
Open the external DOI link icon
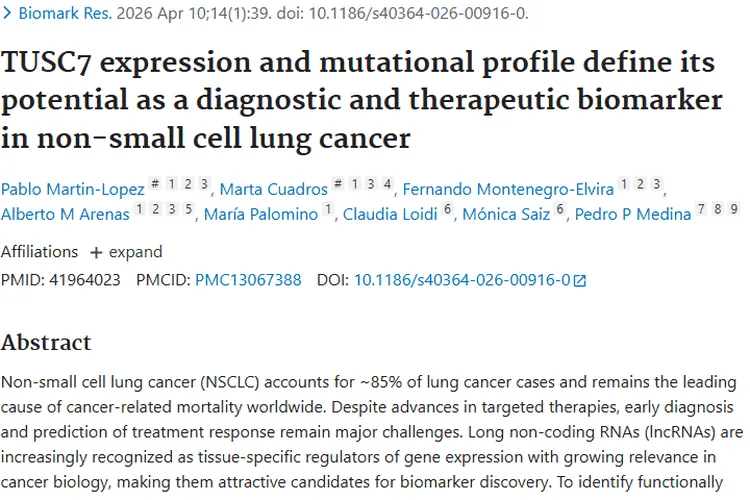click(x=580, y=281)
